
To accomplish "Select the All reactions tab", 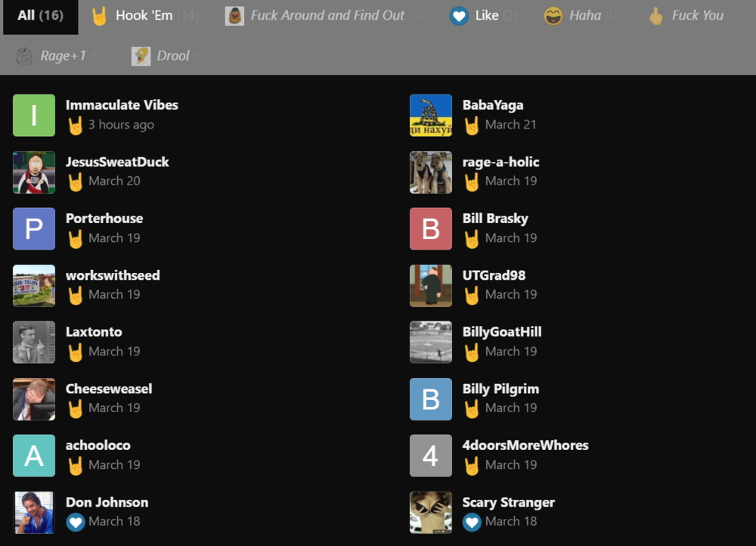I will [40, 15].
